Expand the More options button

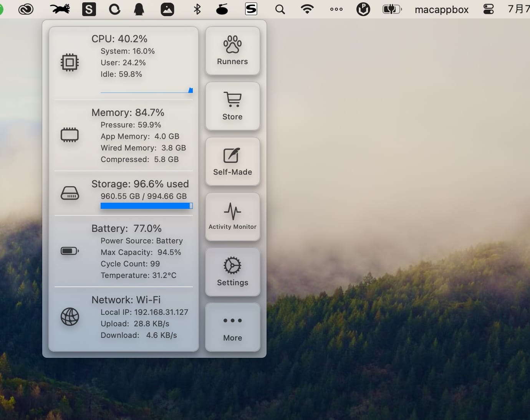232,327
